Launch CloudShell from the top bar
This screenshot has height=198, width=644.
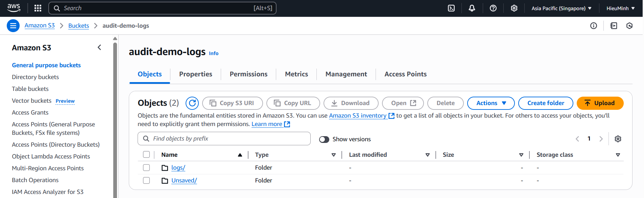[x=451, y=8]
